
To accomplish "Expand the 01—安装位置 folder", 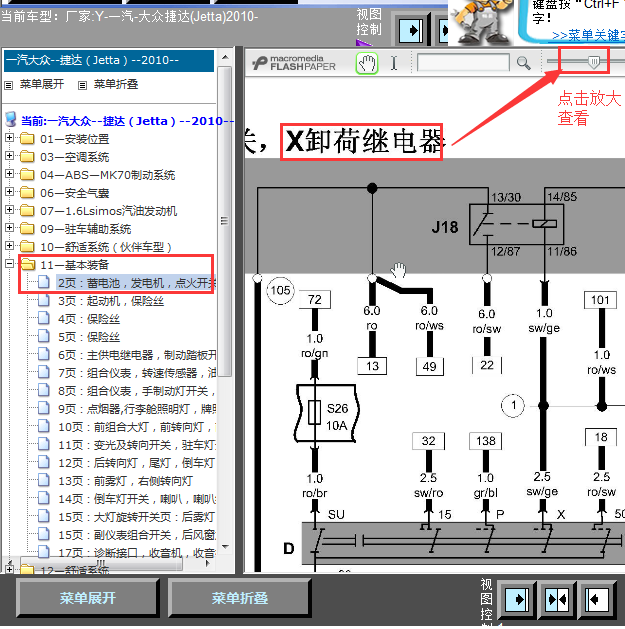I will (9, 138).
